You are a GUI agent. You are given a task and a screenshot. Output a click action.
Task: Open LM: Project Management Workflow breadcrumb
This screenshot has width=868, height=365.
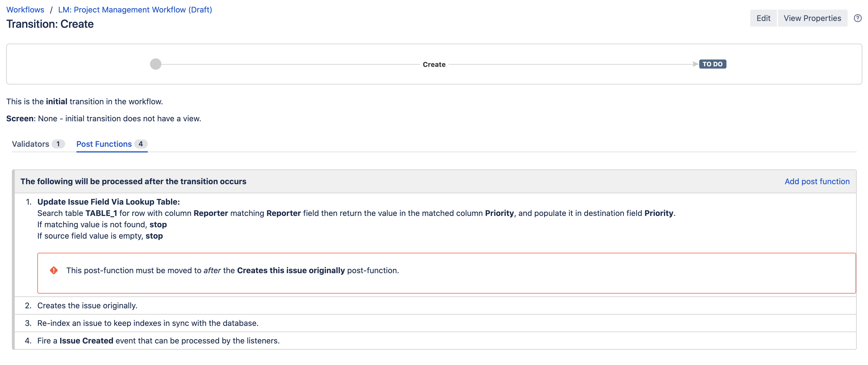pos(135,9)
